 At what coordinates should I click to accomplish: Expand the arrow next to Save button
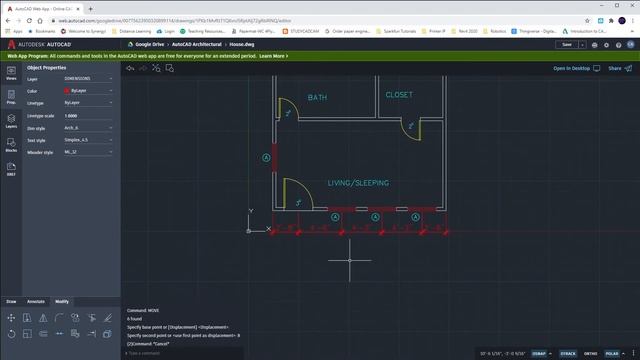click(x=582, y=45)
